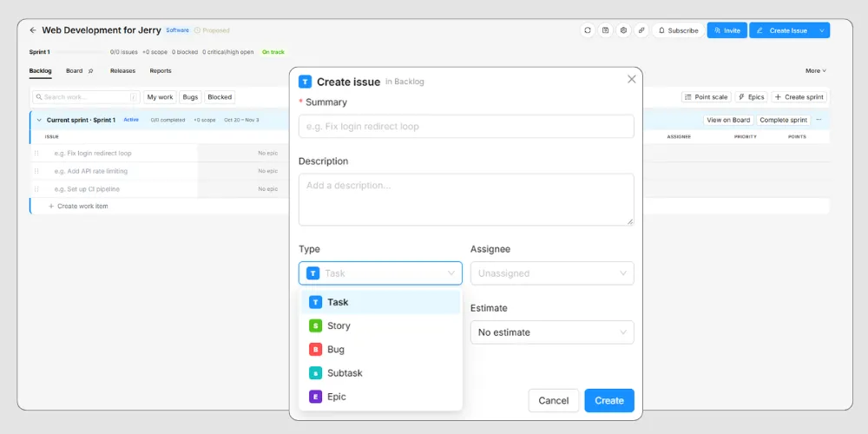Click the refresh icon in the header
The height and width of the screenshot is (434, 868).
click(x=588, y=30)
